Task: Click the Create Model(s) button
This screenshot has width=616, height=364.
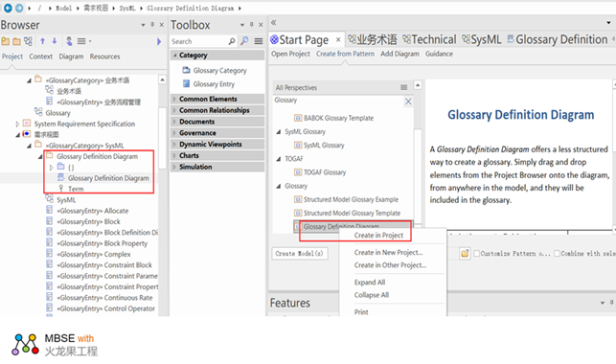Action: pos(299,254)
